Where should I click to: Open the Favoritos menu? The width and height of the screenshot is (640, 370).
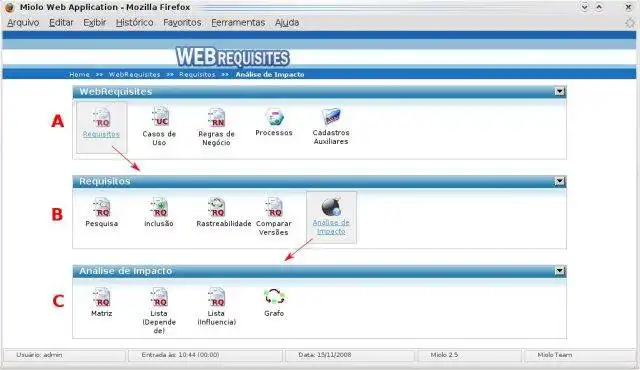pos(182,22)
